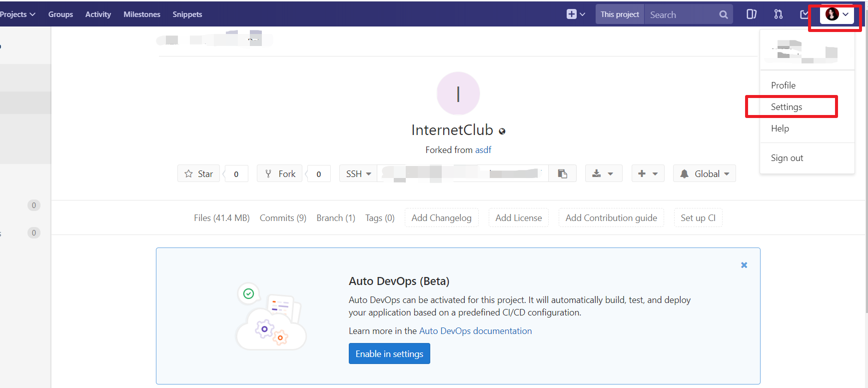
Task: Expand the Projects menu
Action: click(17, 14)
